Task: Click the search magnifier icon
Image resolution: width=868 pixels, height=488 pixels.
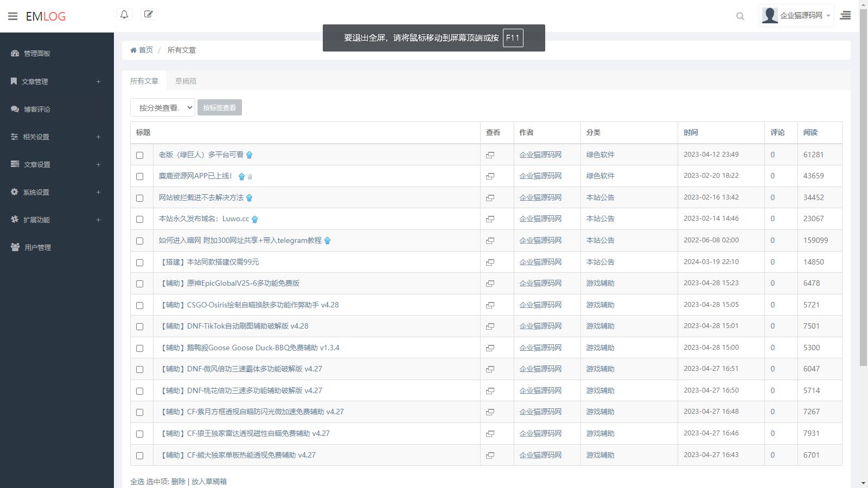Action: [x=740, y=16]
